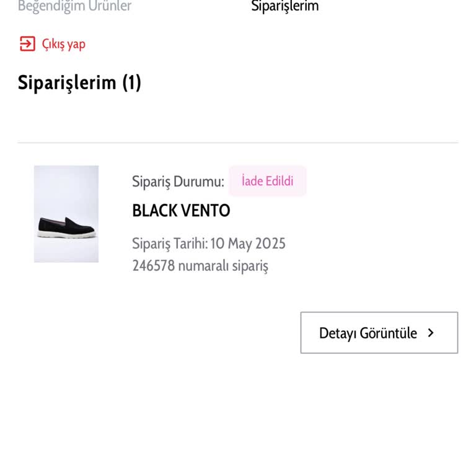
Task: Click the divider line above the order
Action: pyautogui.click(x=238, y=143)
